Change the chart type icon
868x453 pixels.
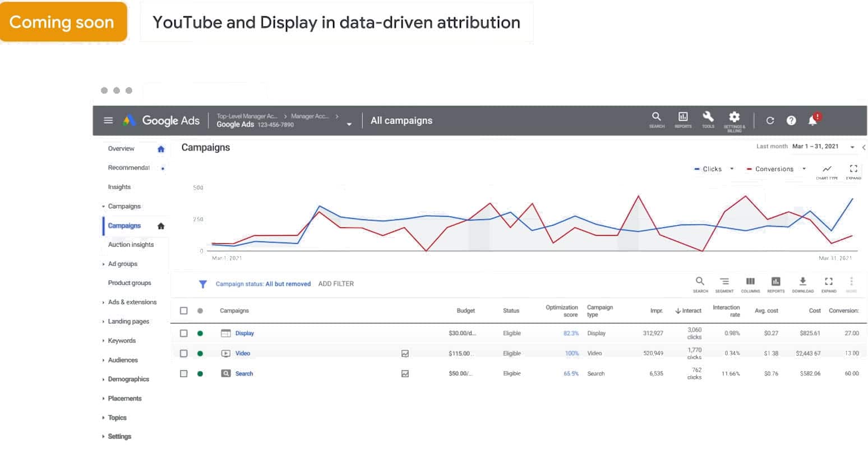click(827, 171)
